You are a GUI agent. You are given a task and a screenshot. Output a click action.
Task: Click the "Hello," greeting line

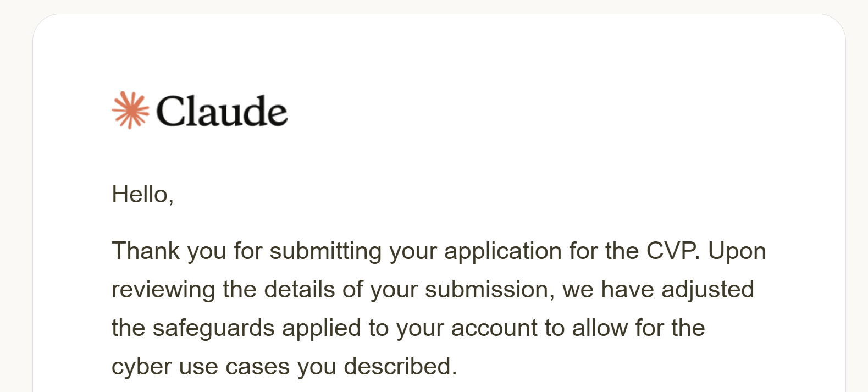click(142, 194)
